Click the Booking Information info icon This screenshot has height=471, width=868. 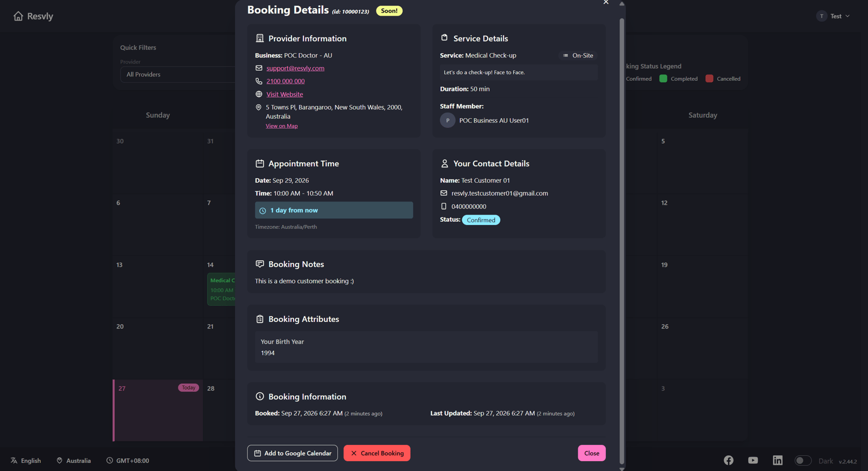pos(260,397)
